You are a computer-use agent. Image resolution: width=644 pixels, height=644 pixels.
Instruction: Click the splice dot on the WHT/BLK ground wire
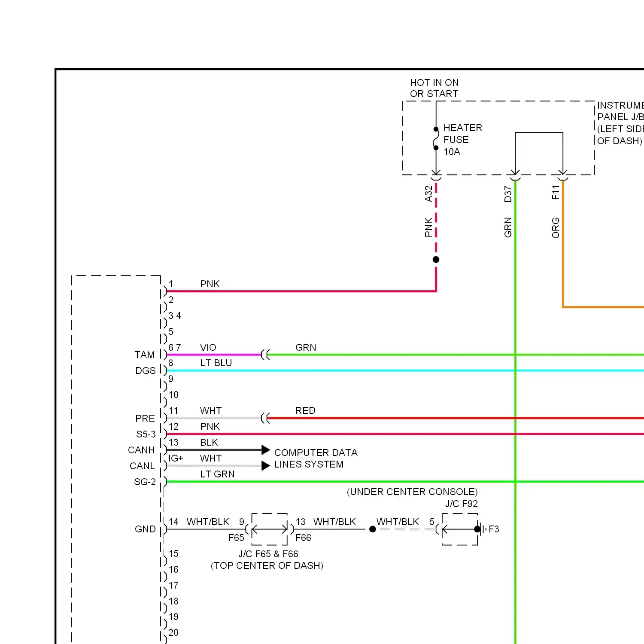pos(373,529)
